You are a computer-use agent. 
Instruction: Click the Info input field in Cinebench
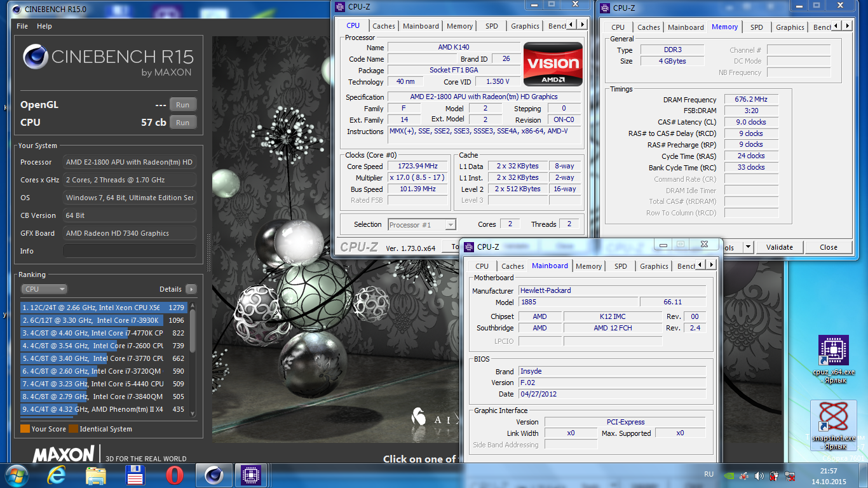click(x=130, y=251)
